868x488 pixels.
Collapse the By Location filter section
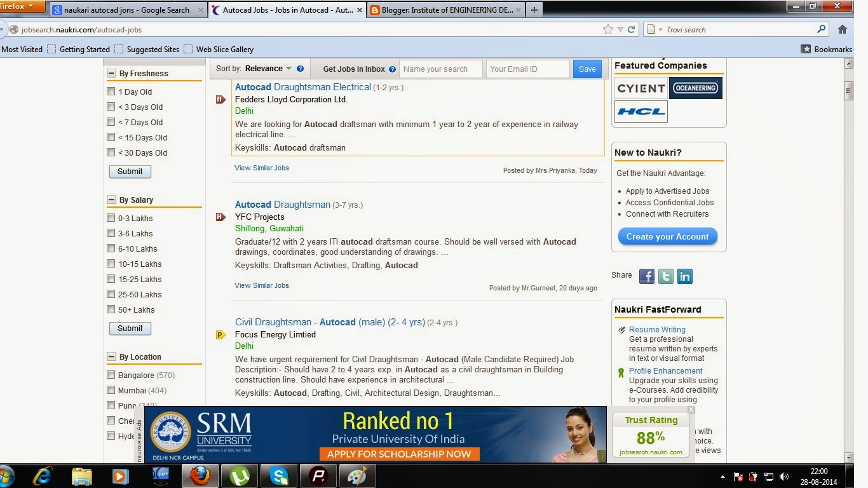pos(111,356)
